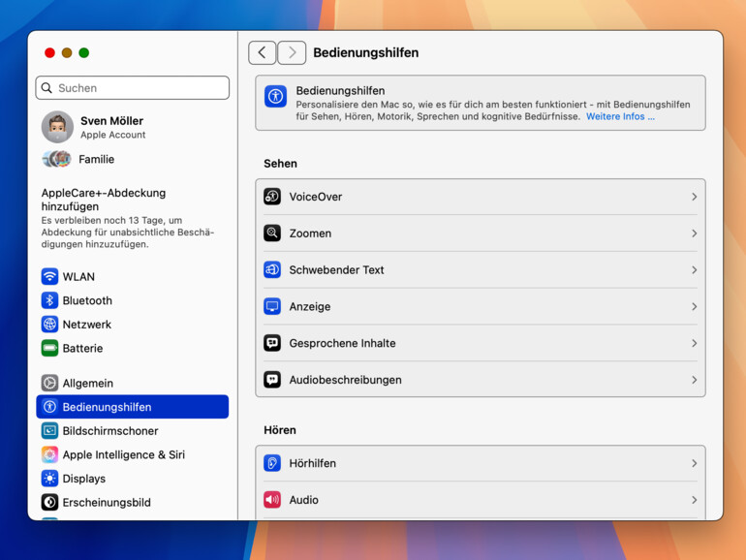Select Apple Intelligence & Siri
The width and height of the screenshot is (746, 560).
(123, 454)
